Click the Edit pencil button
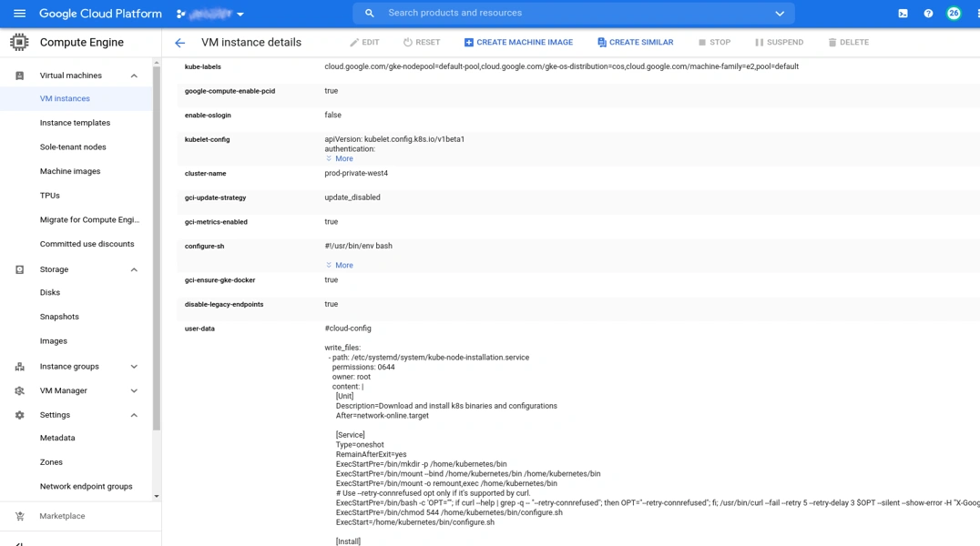 pyautogui.click(x=364, y=42)
